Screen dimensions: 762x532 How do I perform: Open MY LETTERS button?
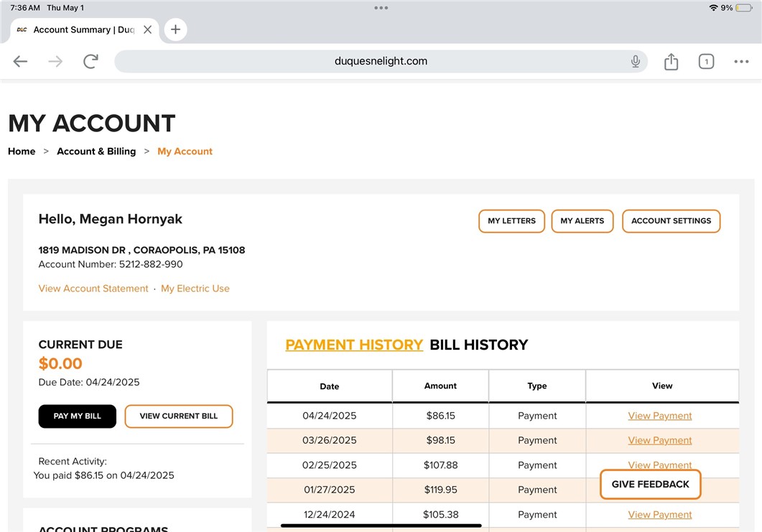512,221
